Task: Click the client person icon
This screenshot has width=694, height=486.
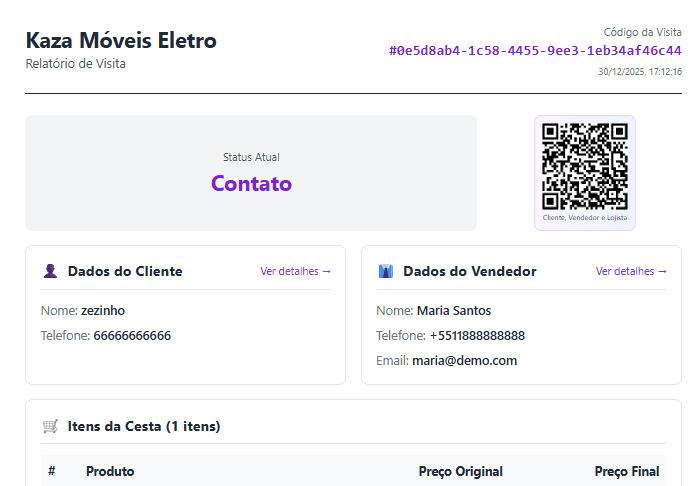Action: (50, 271)
